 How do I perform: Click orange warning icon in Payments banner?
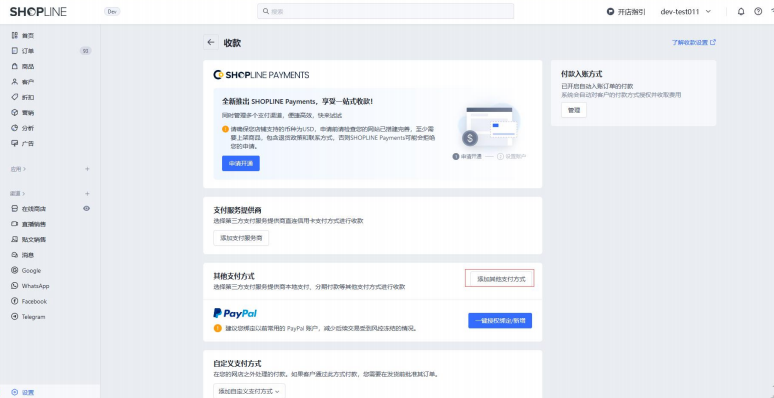[x=226, y=129]
